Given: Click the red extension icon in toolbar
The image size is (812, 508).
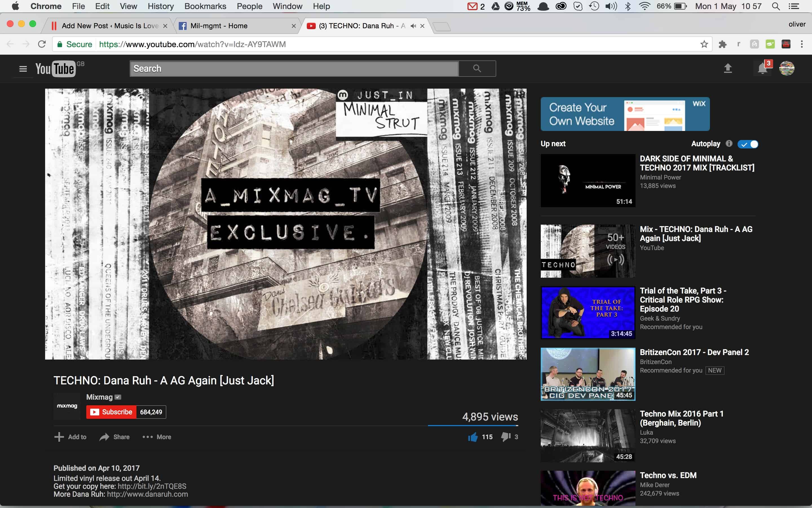Looking at the screenshot, I should click(786, 44).
